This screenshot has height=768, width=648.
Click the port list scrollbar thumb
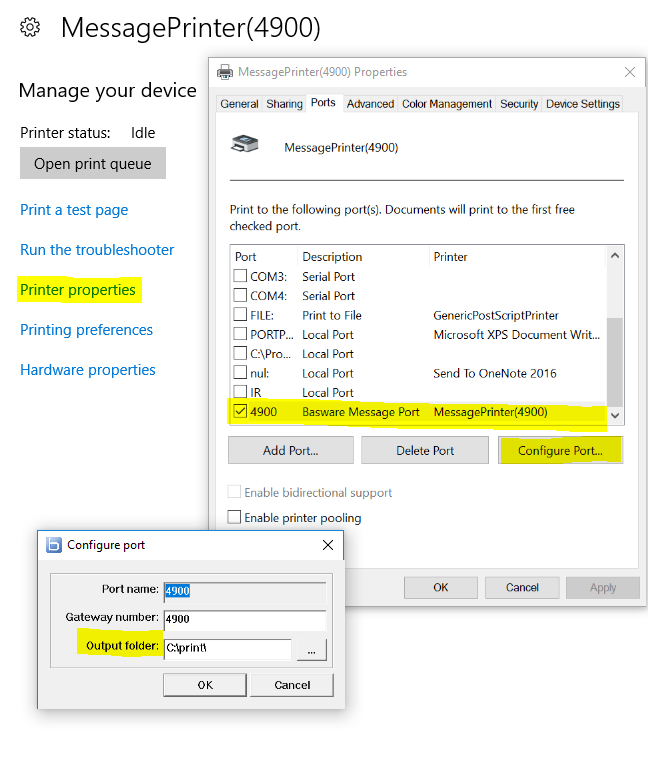[x=615, y=361]
